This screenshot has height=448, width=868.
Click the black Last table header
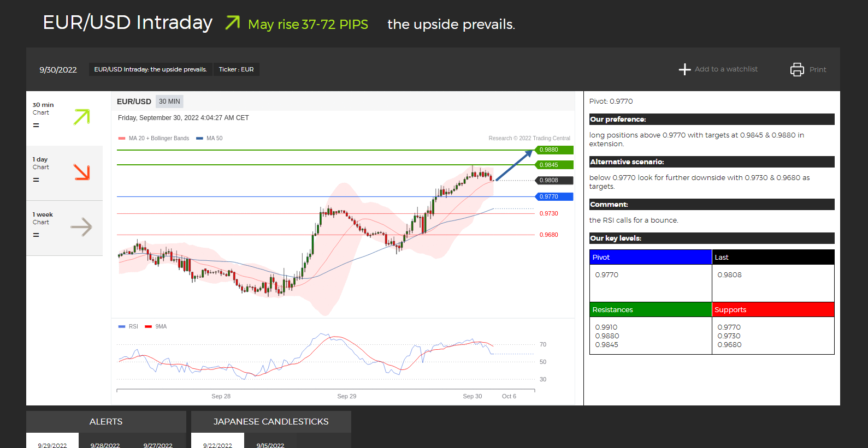(773, 257)
